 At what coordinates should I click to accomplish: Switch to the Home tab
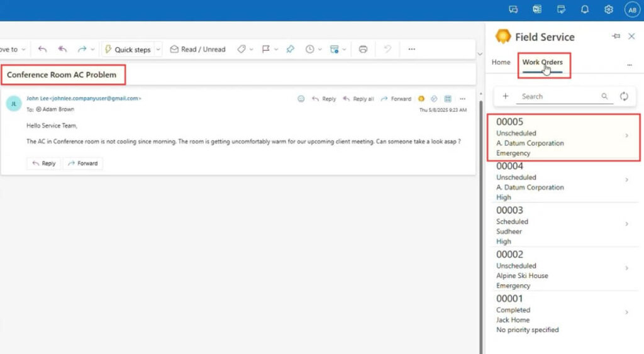click(501, 62)
